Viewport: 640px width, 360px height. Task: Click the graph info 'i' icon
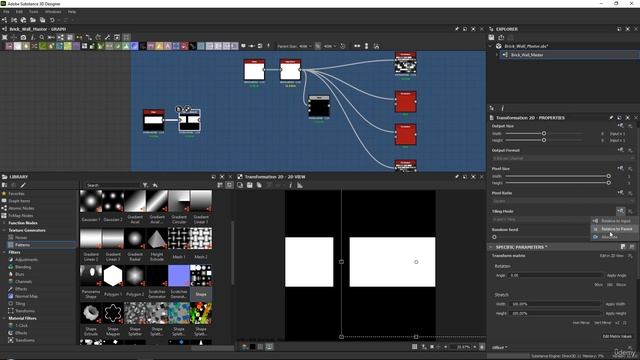point(32,37)
